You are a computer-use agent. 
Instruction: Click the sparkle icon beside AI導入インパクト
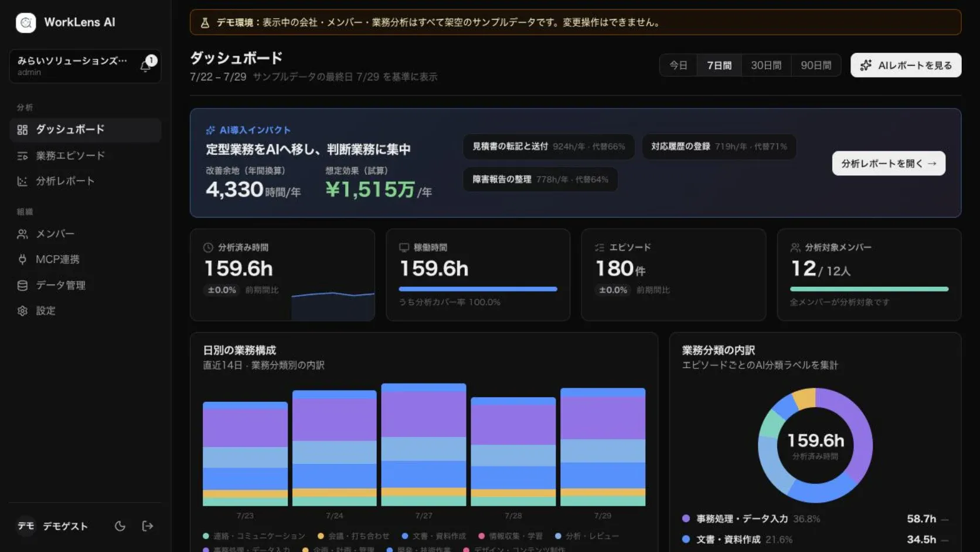coord(210,130)
